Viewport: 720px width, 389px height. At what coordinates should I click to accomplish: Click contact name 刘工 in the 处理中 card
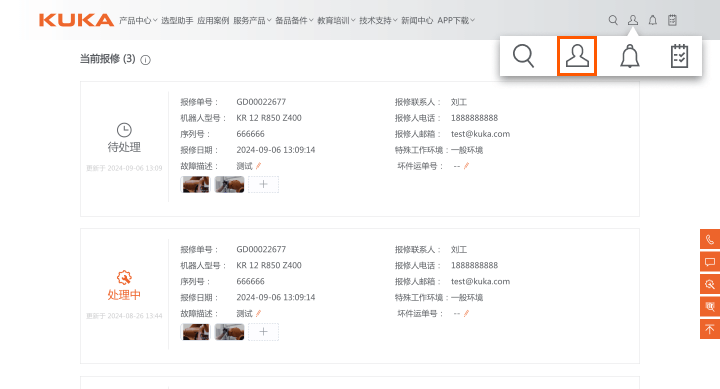(459, 249)
